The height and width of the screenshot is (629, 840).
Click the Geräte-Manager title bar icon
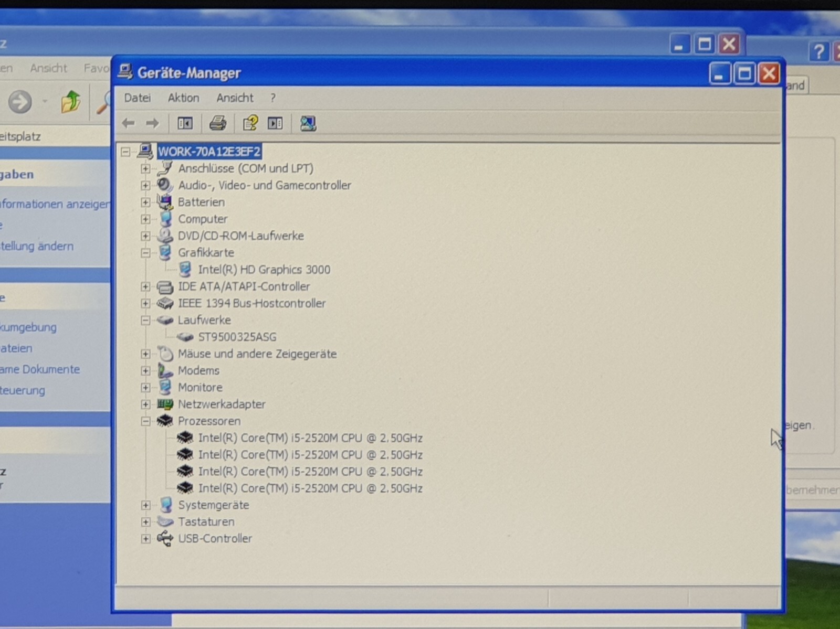click(125, 71)
